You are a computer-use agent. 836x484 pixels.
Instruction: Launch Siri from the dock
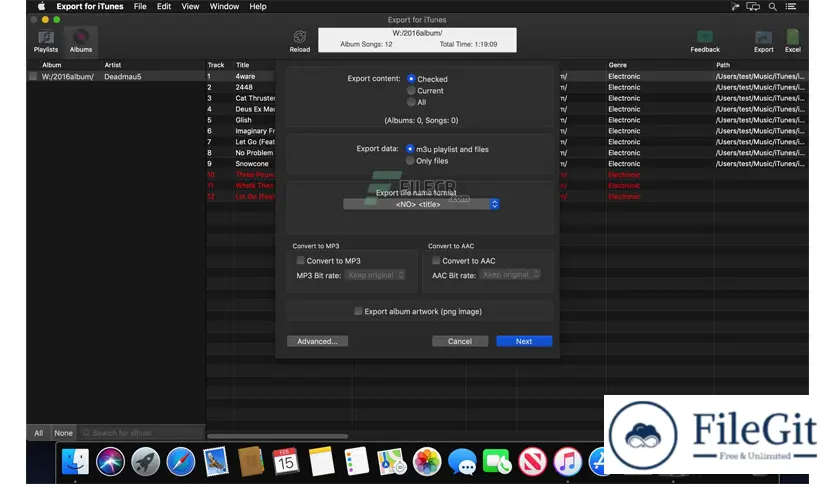click(110, 461)
